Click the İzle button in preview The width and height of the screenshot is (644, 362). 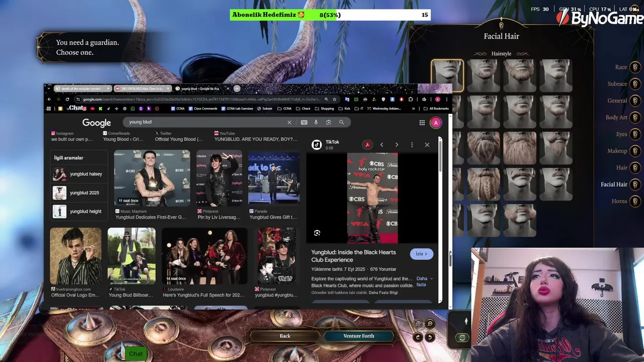(x=421, y=254)
